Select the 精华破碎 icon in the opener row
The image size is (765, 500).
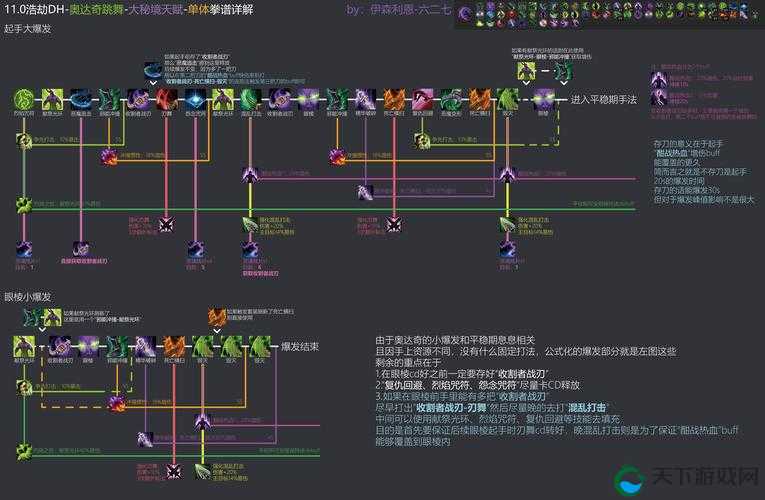pyautogui.click(x=365, y=100)
